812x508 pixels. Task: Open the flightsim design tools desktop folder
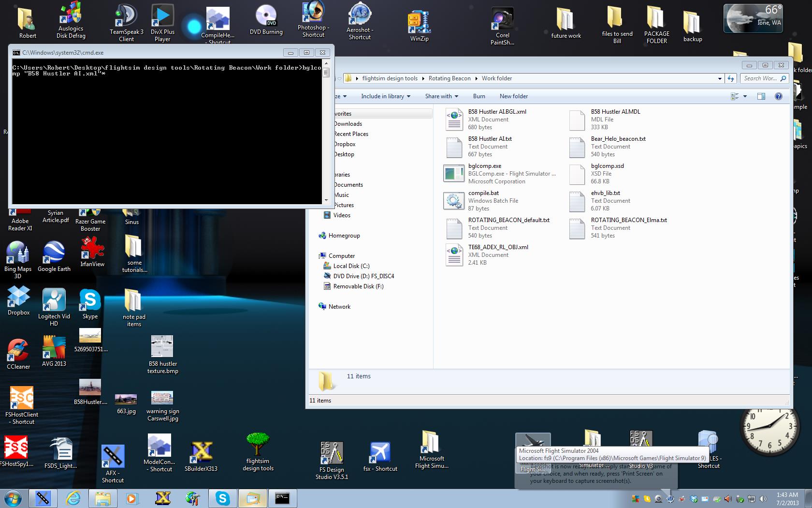[x=258, y=452]
